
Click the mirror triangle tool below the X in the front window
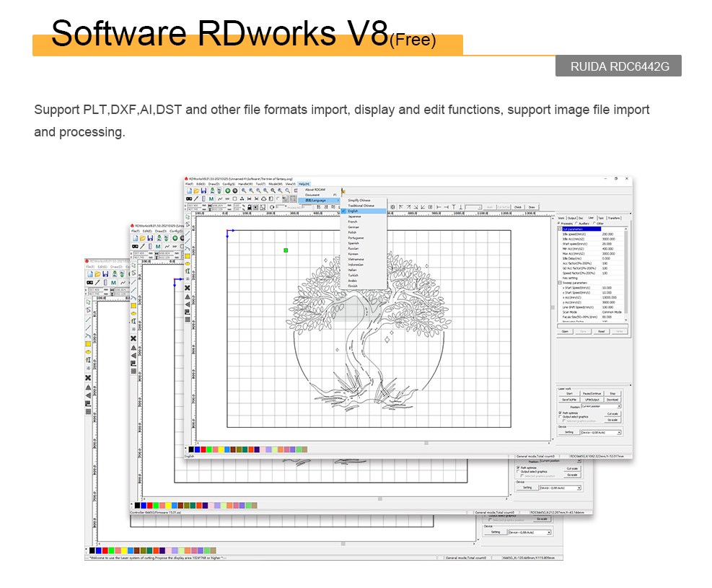pyautogui.click(x=187, y=297)
